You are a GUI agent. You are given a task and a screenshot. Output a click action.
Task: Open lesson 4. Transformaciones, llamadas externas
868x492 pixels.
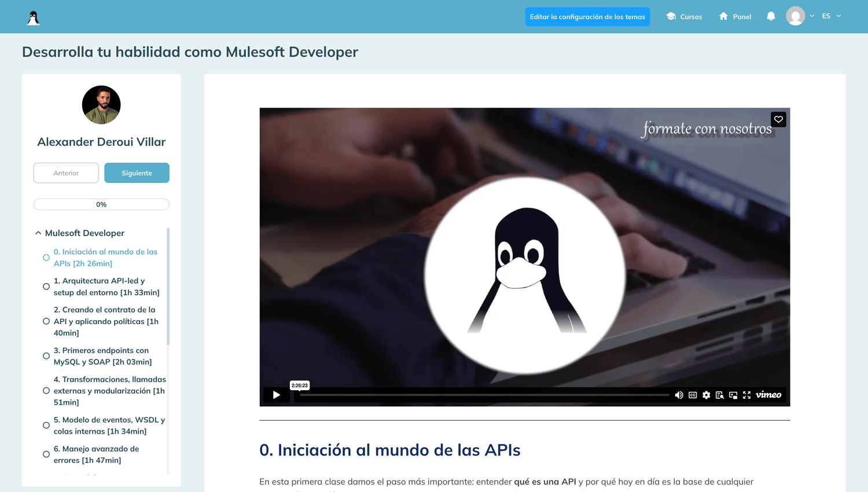coord(110,391)
